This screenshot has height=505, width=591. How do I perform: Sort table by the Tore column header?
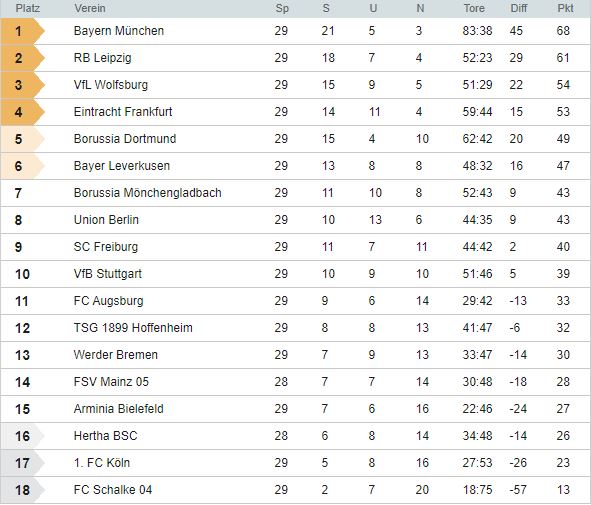tap(474, 8)
